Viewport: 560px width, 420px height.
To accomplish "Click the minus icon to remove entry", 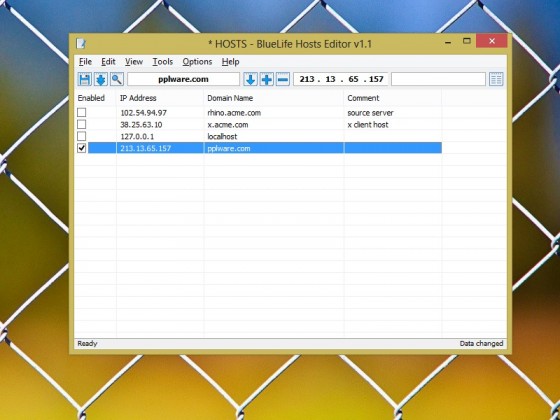I will (283, 79).
